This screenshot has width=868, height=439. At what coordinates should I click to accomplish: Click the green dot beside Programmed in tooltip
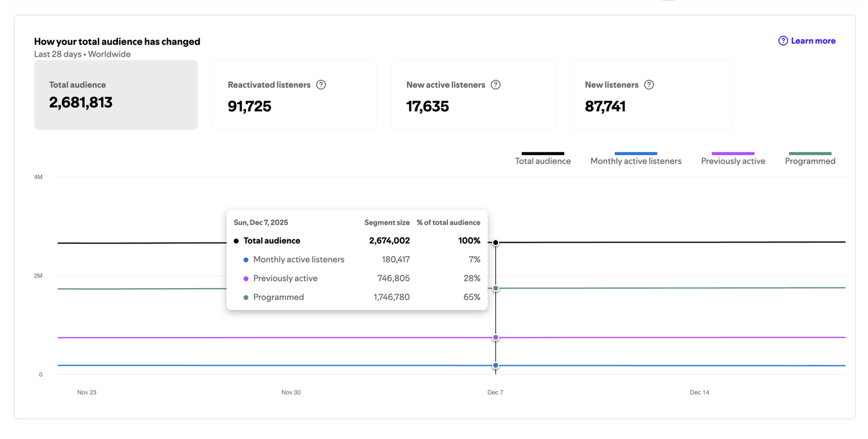tap(246, 297)
